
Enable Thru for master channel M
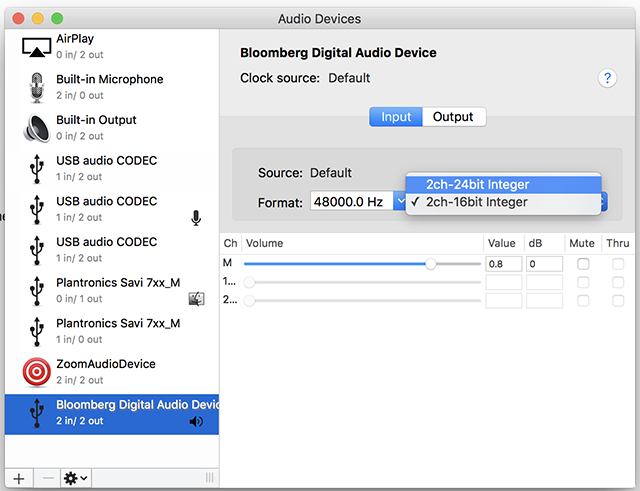(x=618, y=264)
